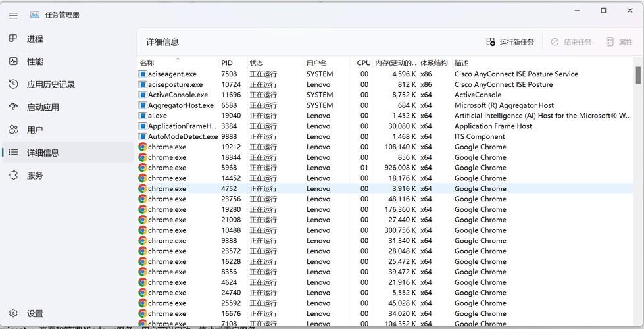
Task: Open the 用户 (Users) page
Action: tap(67, 130)
